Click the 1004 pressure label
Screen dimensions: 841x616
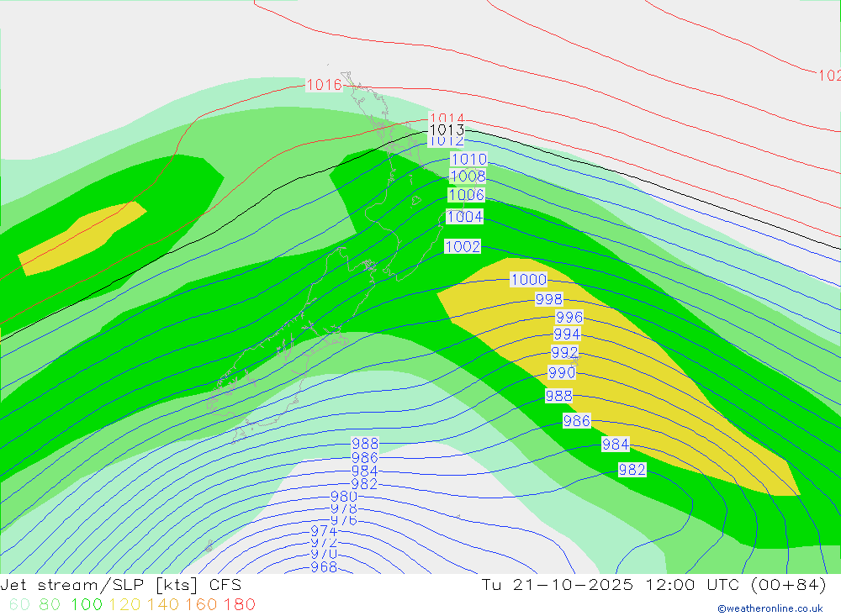pos(464,217)
